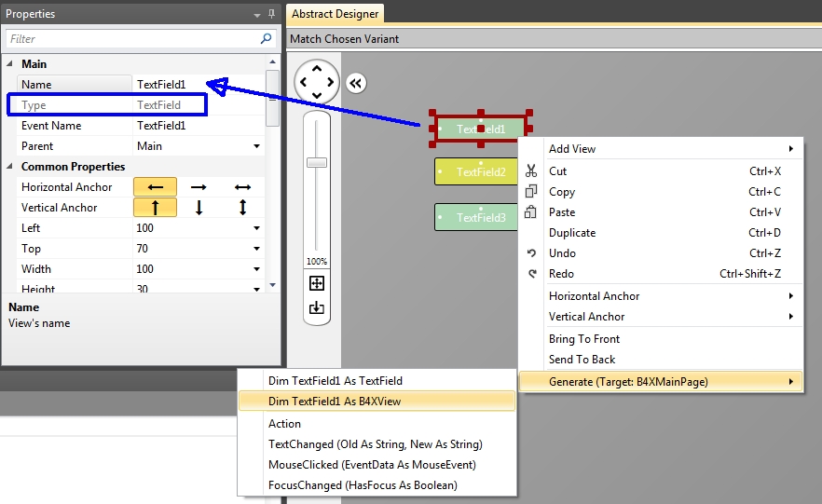Generate the FocusChanged event
Screen dimensions: 822x504
[377, 485]
